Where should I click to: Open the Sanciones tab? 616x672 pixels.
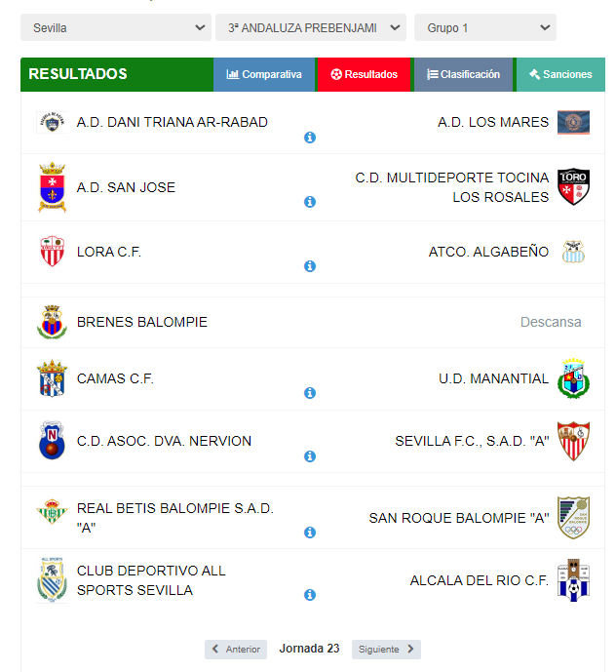click(560, 74)
